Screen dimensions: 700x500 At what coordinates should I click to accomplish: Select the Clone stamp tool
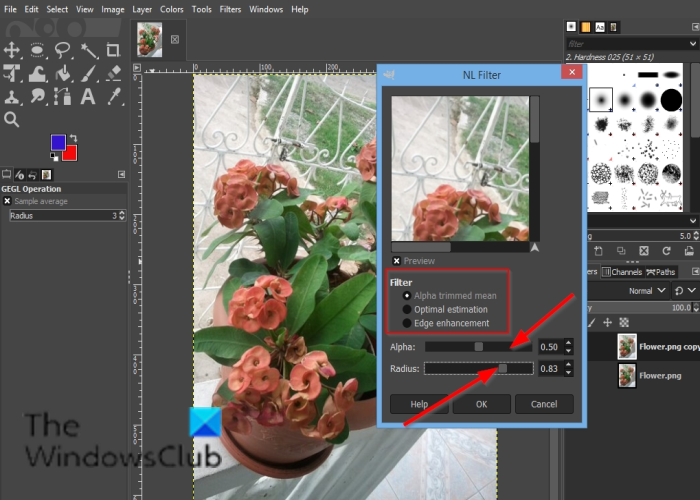click(12, 96)
